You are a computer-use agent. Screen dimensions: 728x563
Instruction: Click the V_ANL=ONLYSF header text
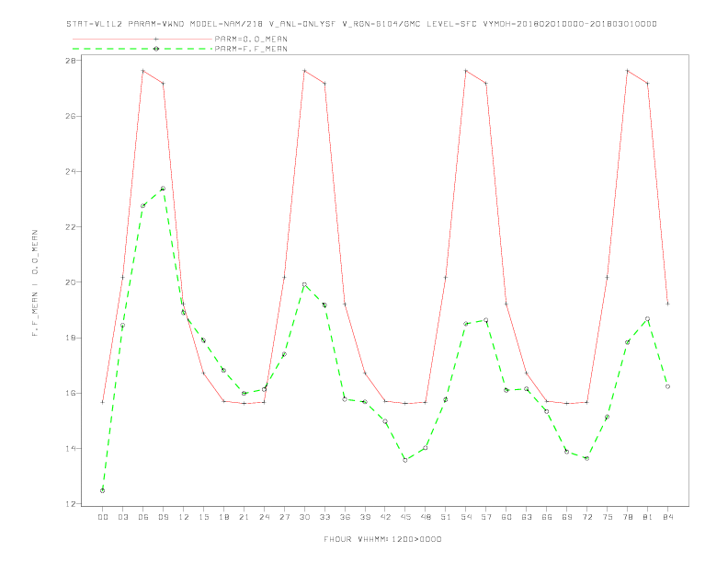(302, 24)
